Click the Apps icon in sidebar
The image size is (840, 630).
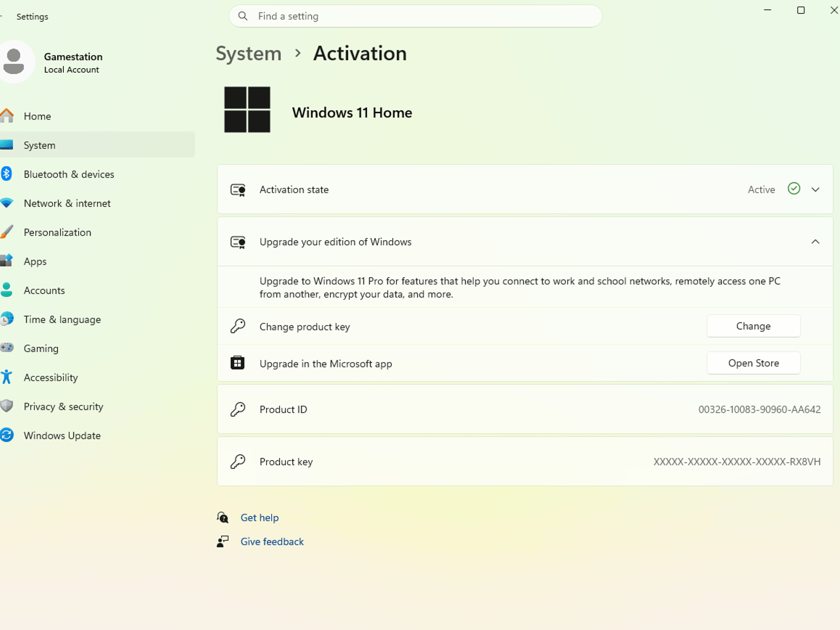(x=7, y=261)
